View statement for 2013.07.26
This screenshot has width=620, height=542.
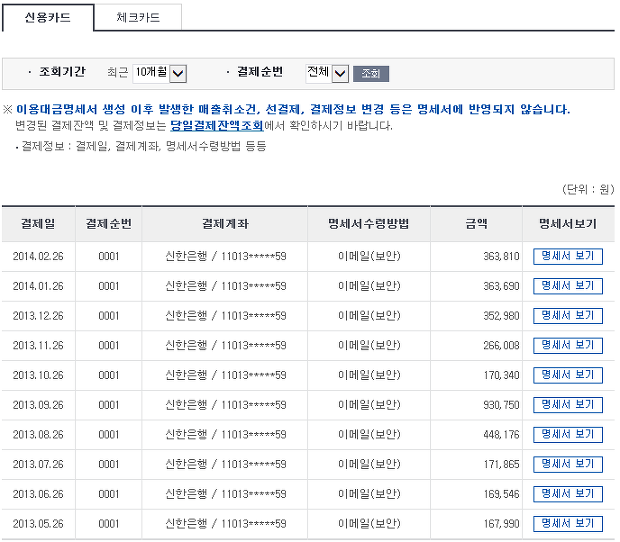[567, 464]
